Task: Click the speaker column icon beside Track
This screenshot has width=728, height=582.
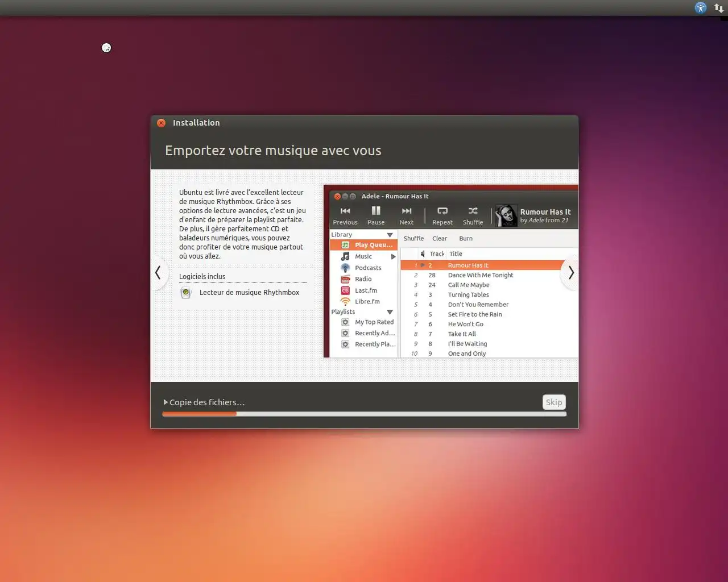Action: (x=423, y=254)
